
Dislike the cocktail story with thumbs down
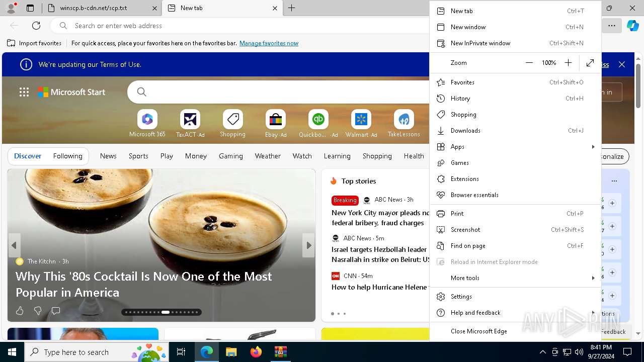(38, 311)
